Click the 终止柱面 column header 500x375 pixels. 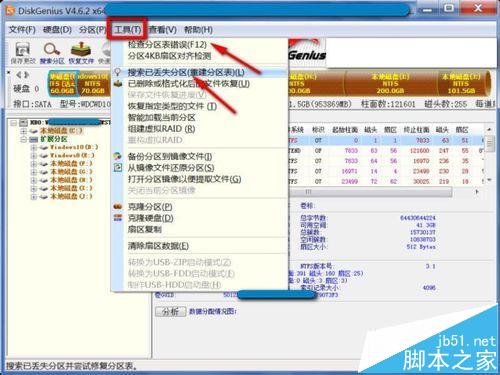coord(416,130)
